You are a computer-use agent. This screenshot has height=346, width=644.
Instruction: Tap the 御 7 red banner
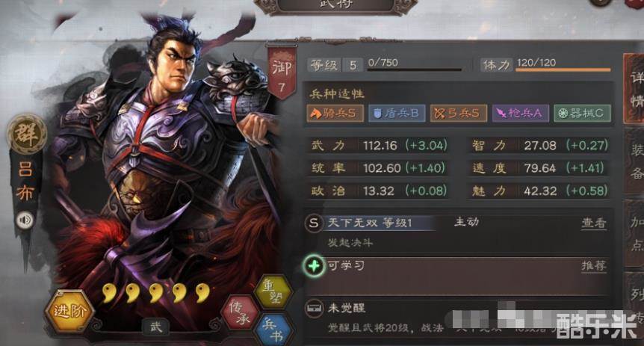(x=282, y=73)
